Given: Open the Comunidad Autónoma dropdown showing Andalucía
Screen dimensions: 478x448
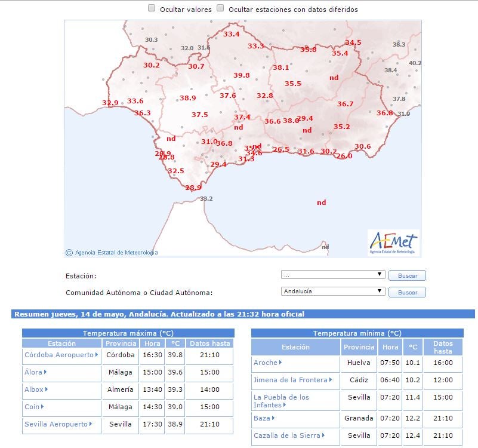Looking at the screenshot, I should pos(333,291).
